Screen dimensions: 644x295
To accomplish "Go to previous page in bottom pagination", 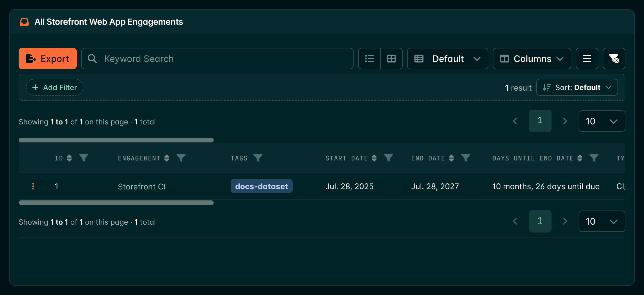I will coord(515,221).
